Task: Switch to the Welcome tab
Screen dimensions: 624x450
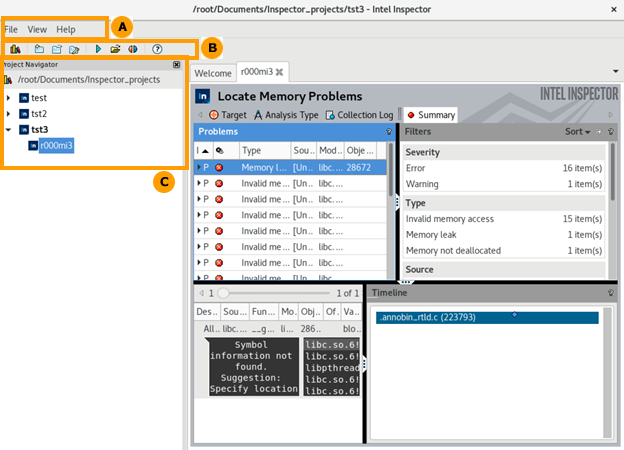Action: coord(213,73)
